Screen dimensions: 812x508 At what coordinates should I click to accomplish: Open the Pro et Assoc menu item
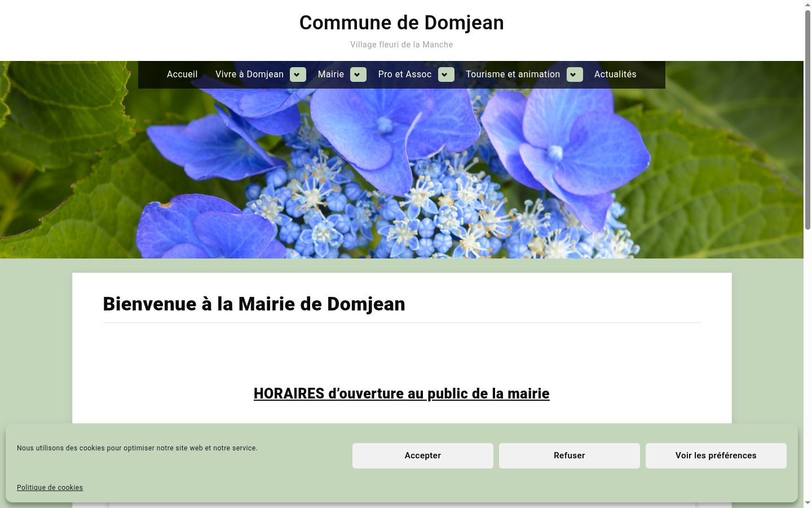[405, 75]
